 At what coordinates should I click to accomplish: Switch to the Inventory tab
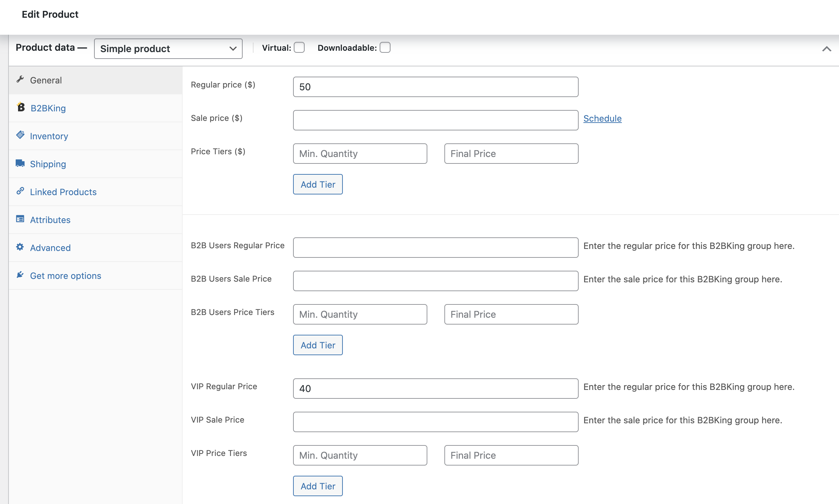95,136
